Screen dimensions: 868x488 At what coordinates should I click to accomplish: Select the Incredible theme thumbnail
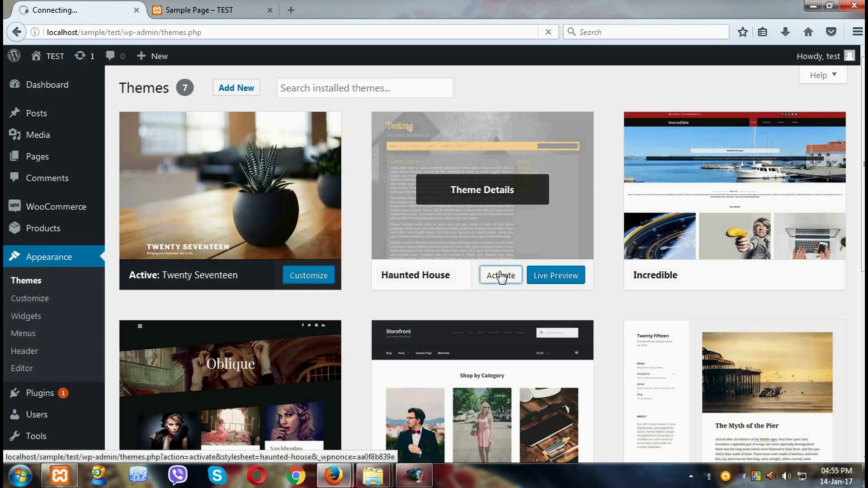tap(735, 185)
